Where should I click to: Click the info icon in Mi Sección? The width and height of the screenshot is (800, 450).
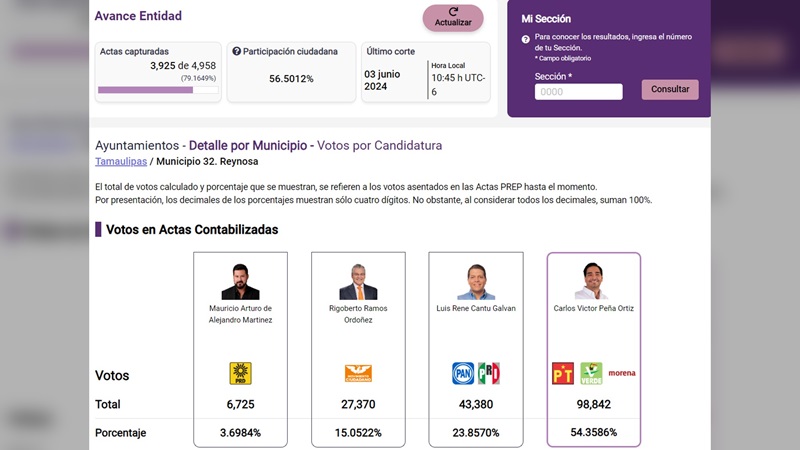526,39
